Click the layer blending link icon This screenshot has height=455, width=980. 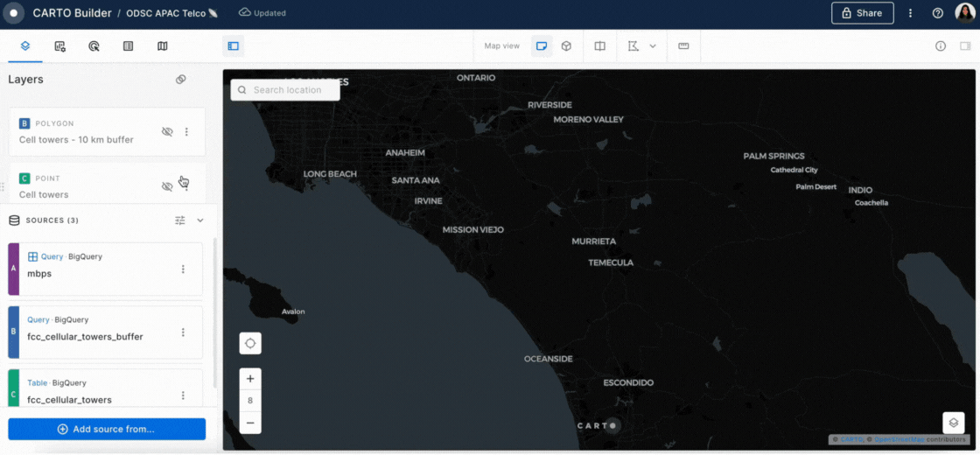click(x=180, y=80)
